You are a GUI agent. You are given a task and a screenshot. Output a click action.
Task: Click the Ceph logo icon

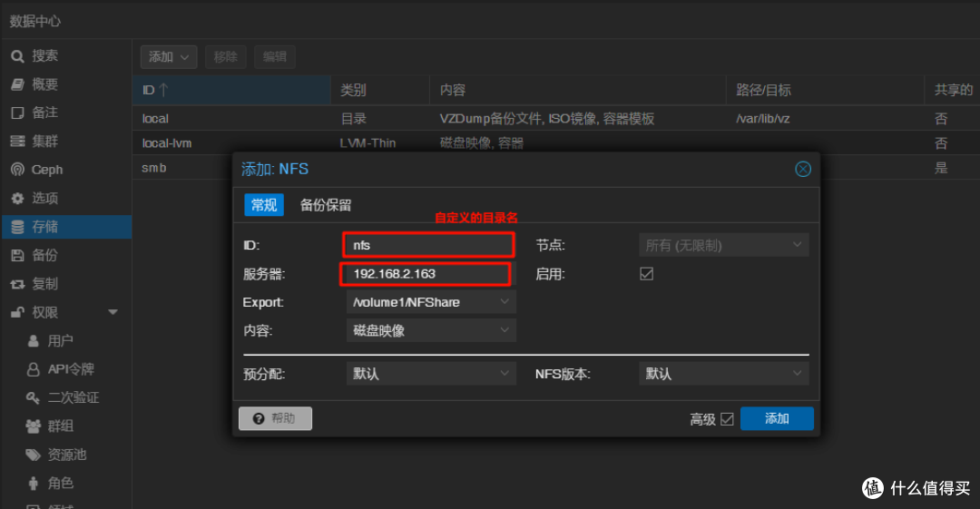(17, 170)
